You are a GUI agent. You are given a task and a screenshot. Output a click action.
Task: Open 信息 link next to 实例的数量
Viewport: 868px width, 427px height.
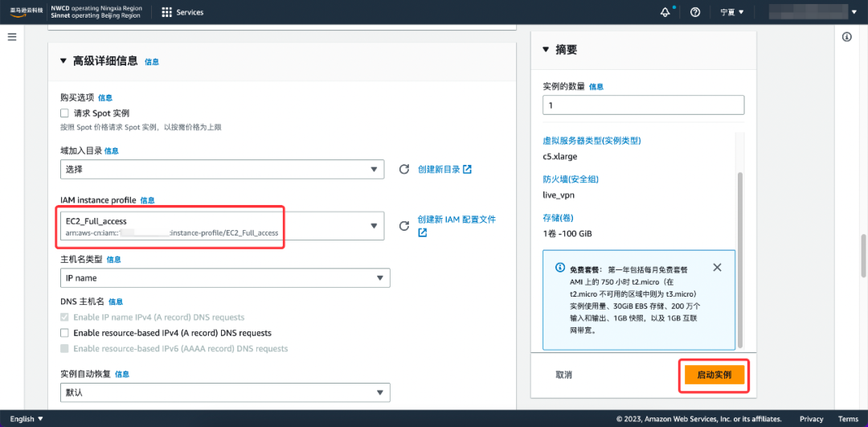coord(596,86)
